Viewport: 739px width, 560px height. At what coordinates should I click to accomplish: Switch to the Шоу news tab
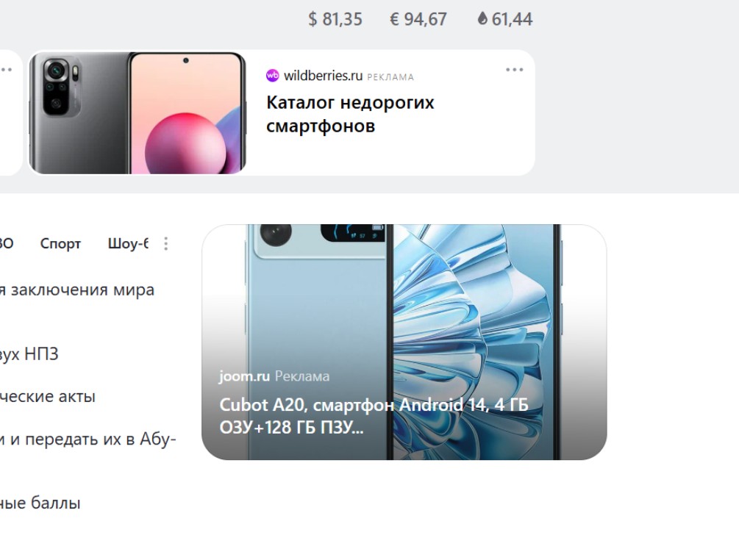point(128,243)
